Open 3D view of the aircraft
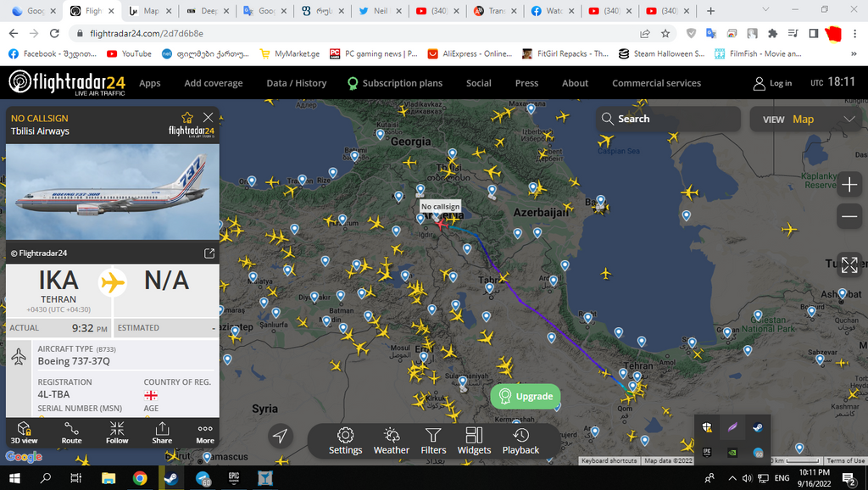Image resolution: width=868 pixels, height=490 pixels. click(x=24, y=432)
